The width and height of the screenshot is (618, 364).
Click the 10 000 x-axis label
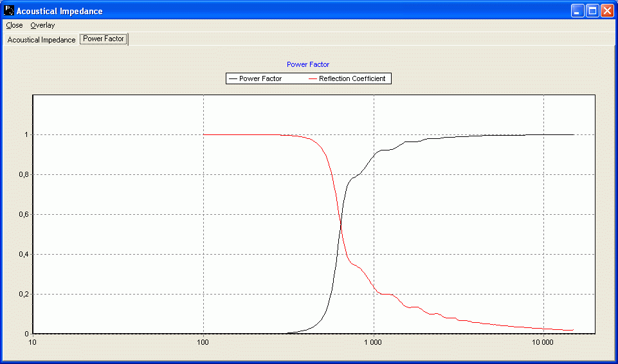click(x=543, y=341)
